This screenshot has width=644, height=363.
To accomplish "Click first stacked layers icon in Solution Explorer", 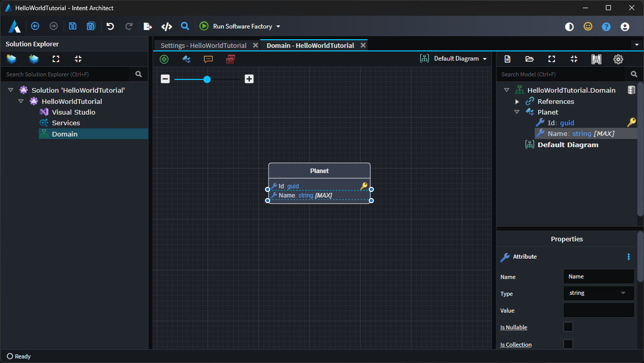I will pyautogui.click(x=11, y=59).
